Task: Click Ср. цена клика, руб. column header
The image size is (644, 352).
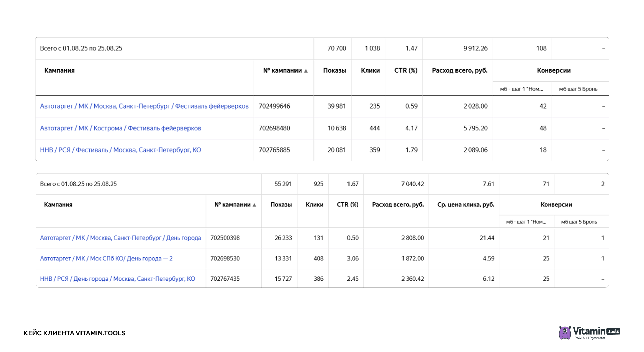Action: (466, 205)
